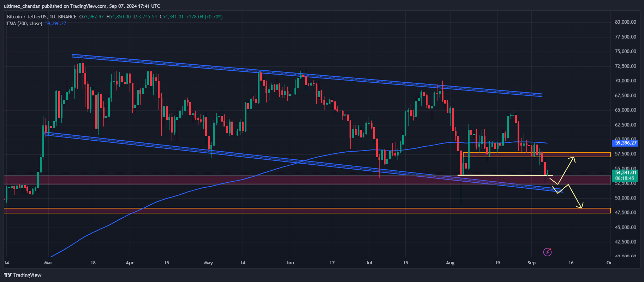Click the high price value H54,850.00
Viewport: 644px width, 282px height.
click(119, 17)
